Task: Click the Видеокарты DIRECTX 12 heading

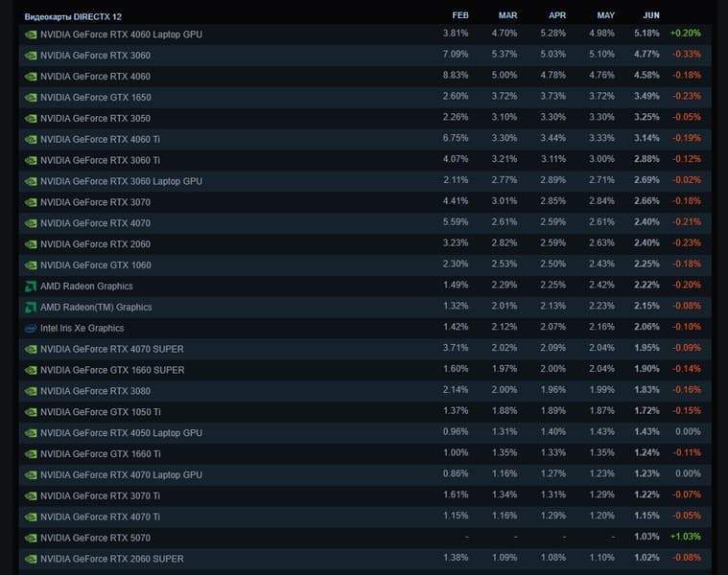Action: (73, 16)
